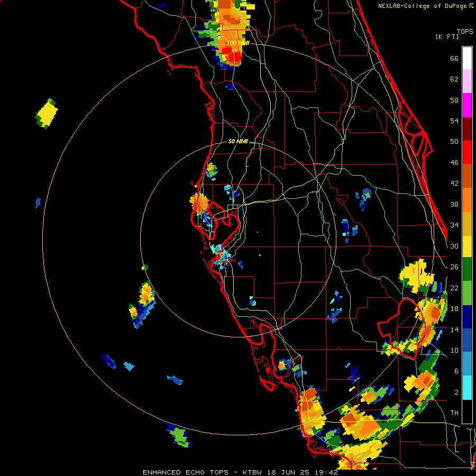Click the 50 NMI range ring label
Image resolution: width=476 pixels, height=476 pixels.
(238, 141)
